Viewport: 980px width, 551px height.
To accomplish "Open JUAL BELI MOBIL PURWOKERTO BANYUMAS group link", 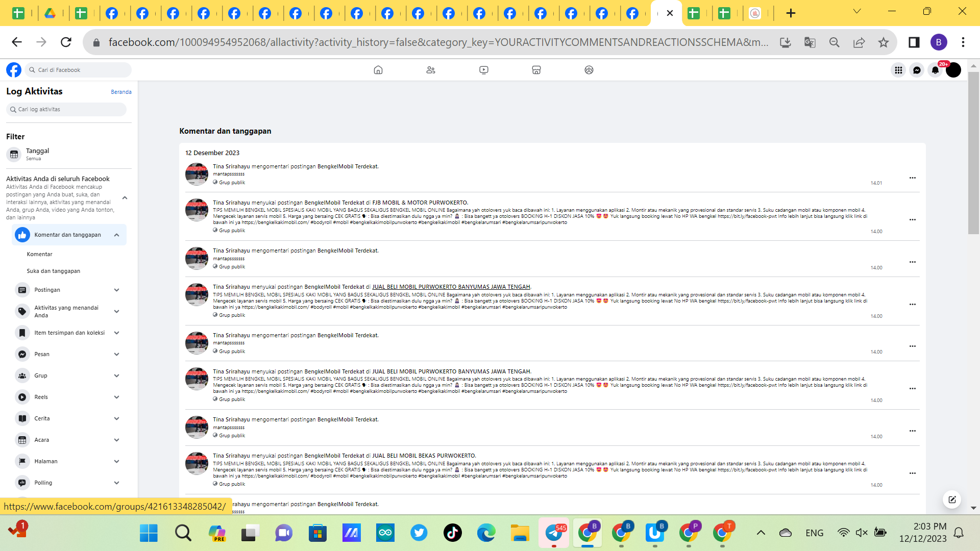I will [x=451, y=287].
